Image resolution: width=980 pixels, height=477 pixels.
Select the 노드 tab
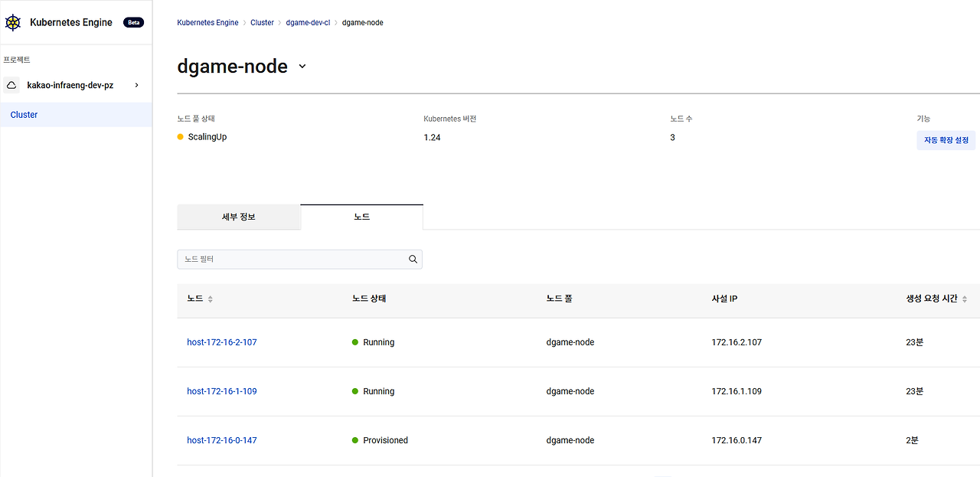click(x=362, y=217)
